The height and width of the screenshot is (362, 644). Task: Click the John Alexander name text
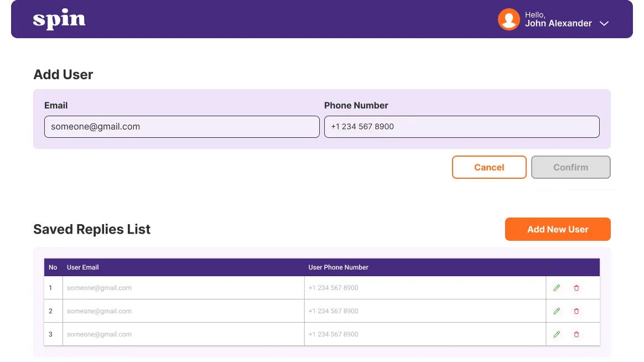pos(558,23)
